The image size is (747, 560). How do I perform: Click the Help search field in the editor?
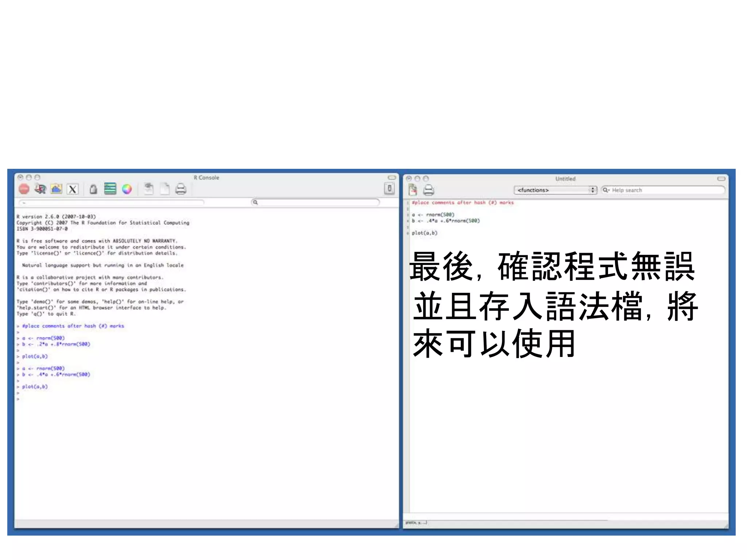663,190
